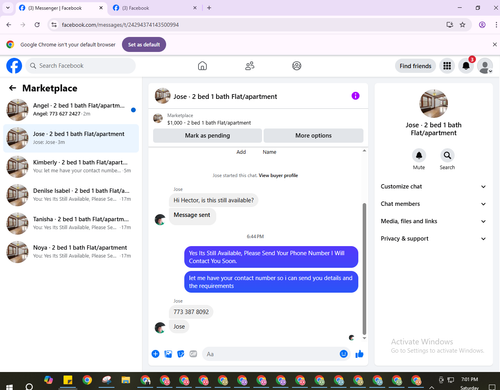
Task: Open Chrome profile icon
Action: [482, 25]
